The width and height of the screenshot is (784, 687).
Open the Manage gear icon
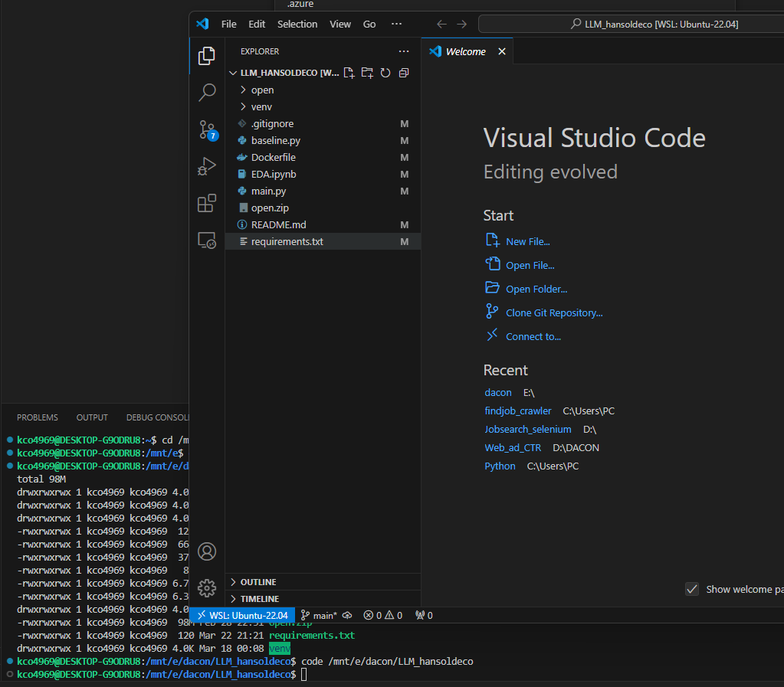206,588
